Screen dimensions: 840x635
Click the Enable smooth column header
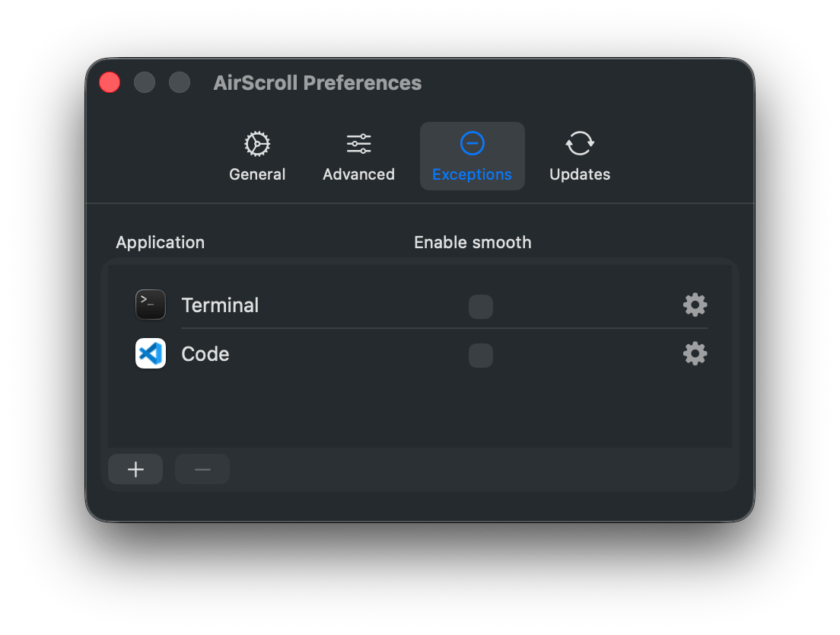click(x=472, y=242)
